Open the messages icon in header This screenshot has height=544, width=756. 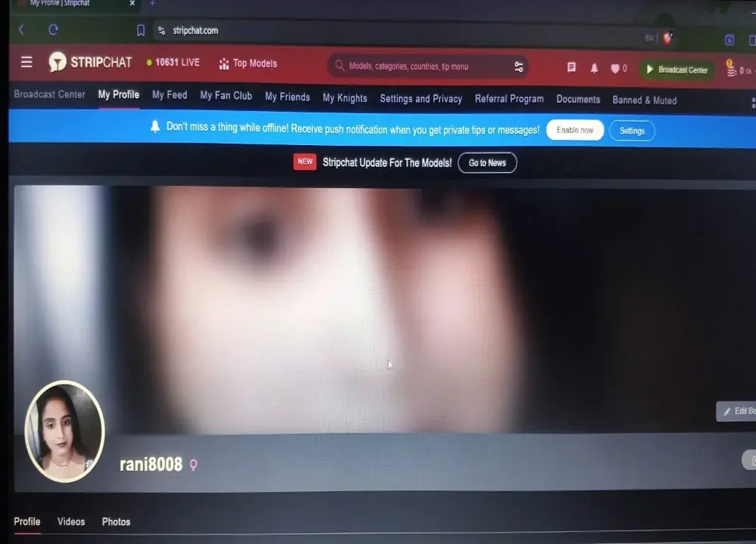[572, 67]
